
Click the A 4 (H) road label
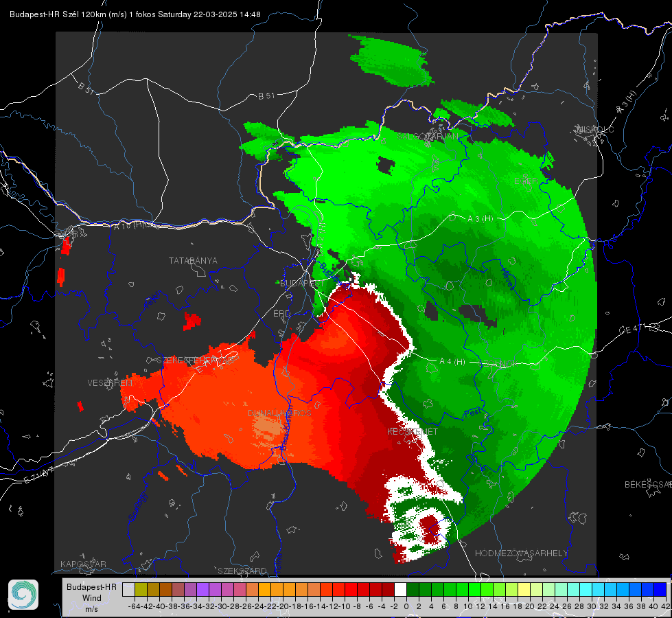[x=452, y=362]
